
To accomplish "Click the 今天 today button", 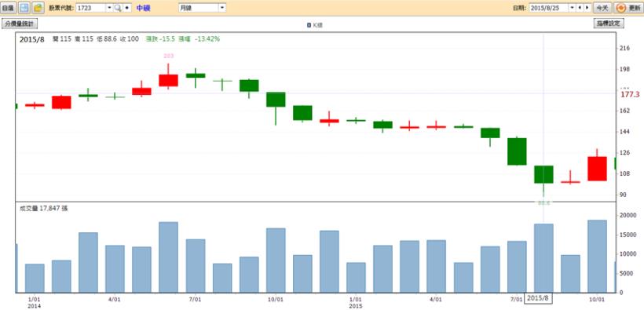I will click(602, 8).
